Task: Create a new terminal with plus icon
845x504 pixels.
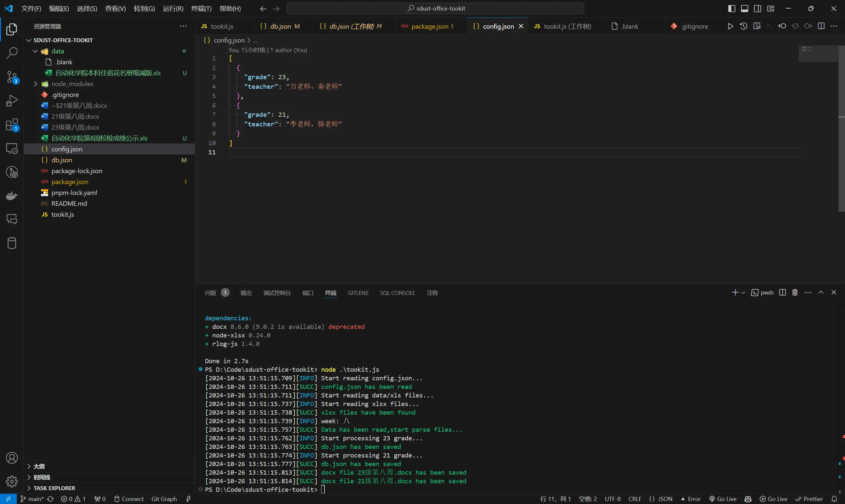Action: pyautogui.click(x=735, y=293)
